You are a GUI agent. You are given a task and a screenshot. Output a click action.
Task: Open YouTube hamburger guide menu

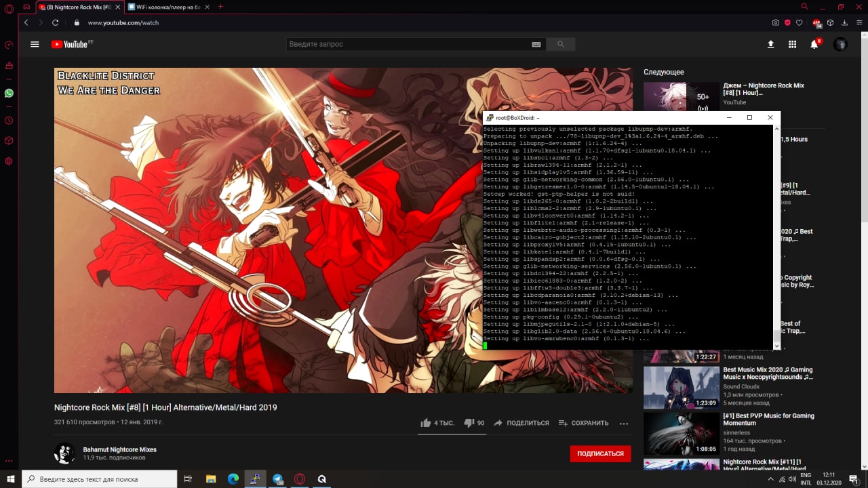(35, 44)
